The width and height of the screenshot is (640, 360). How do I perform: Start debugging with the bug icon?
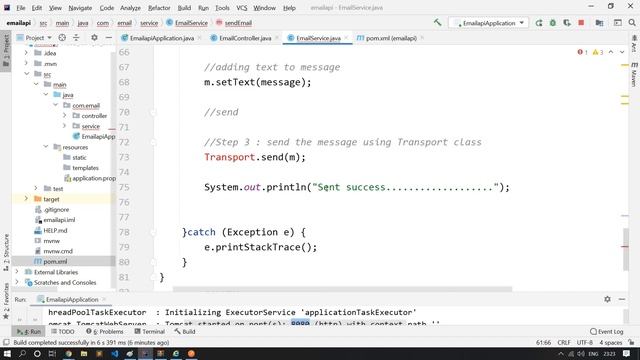point(553,23)
